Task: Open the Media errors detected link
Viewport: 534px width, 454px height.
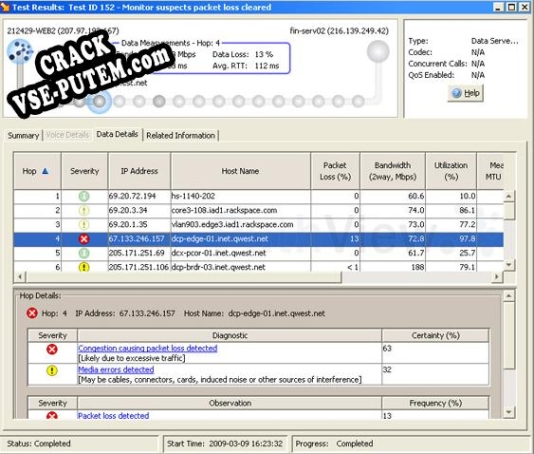Action: click(x=116, y=370)
